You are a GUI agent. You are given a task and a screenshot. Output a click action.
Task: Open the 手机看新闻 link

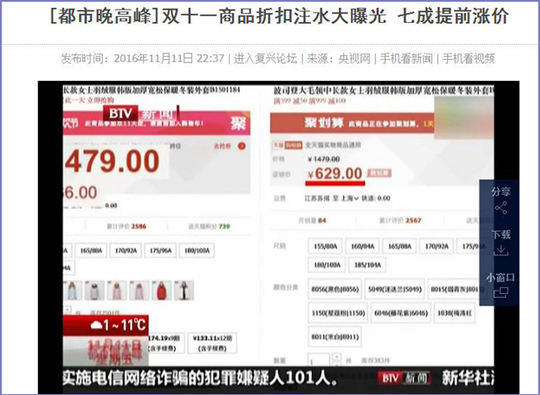406,59
